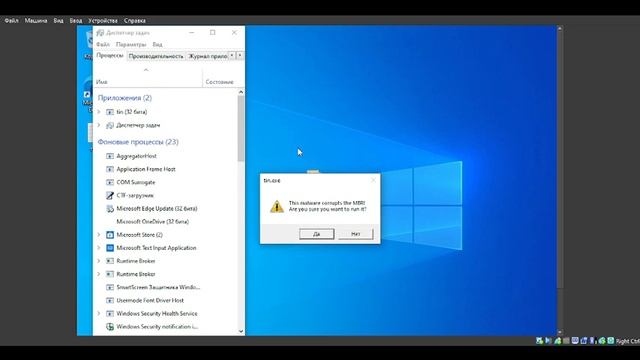Open Task Manager's Вид menu
640x360 pixels.
click(158, 44)
